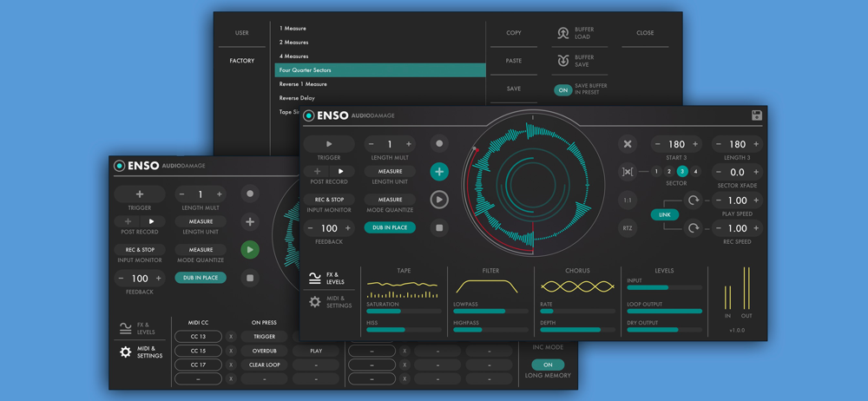This screenshot has width=868, height=401.
Task: Select sector 2 radio button
Action: click(x=668, y=172)
